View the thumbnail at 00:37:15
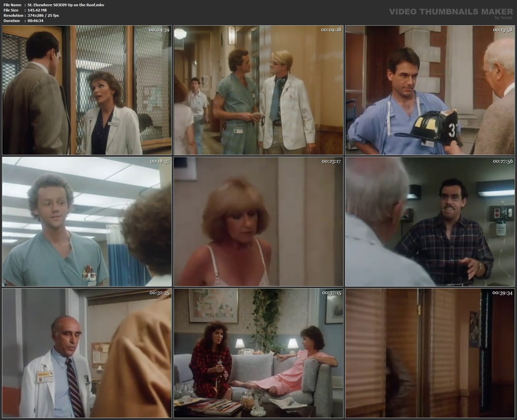The image size is (517, 420). coord(258,353)
